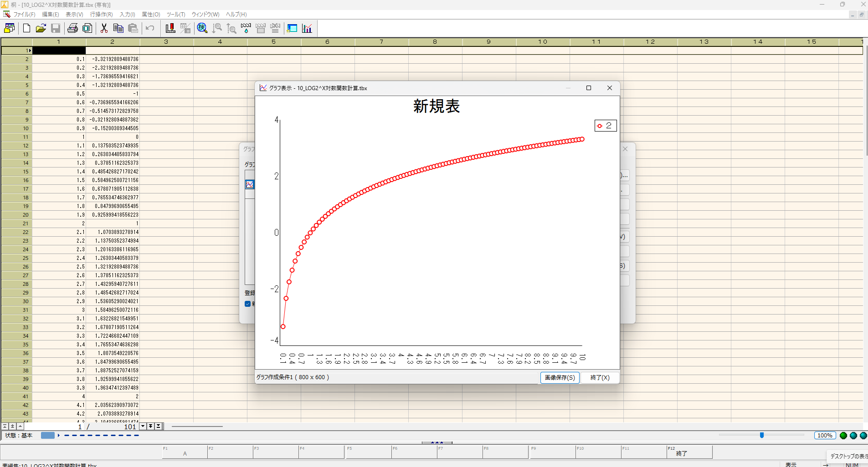Copy data using the copy icon
Screen dimensions: 868x467
118,28
